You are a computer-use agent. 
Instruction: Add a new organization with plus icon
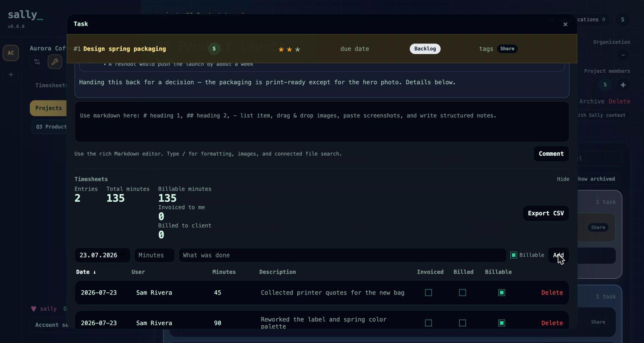[11, 75]
